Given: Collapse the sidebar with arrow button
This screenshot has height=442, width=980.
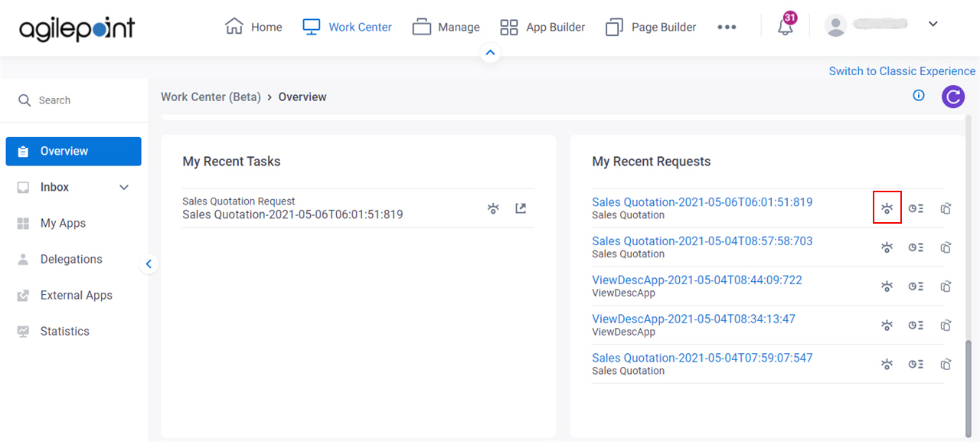Looking at the screenshot, I should [x=149, y=264].
